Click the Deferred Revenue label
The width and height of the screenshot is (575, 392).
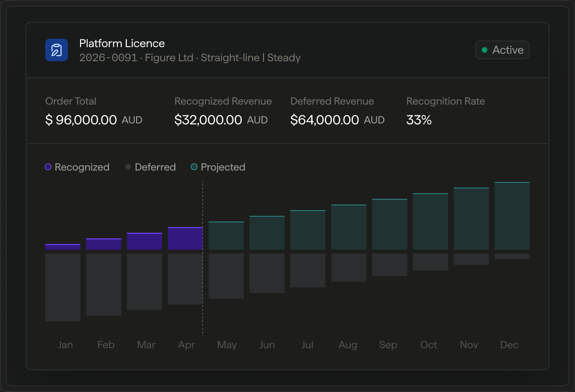332,101
